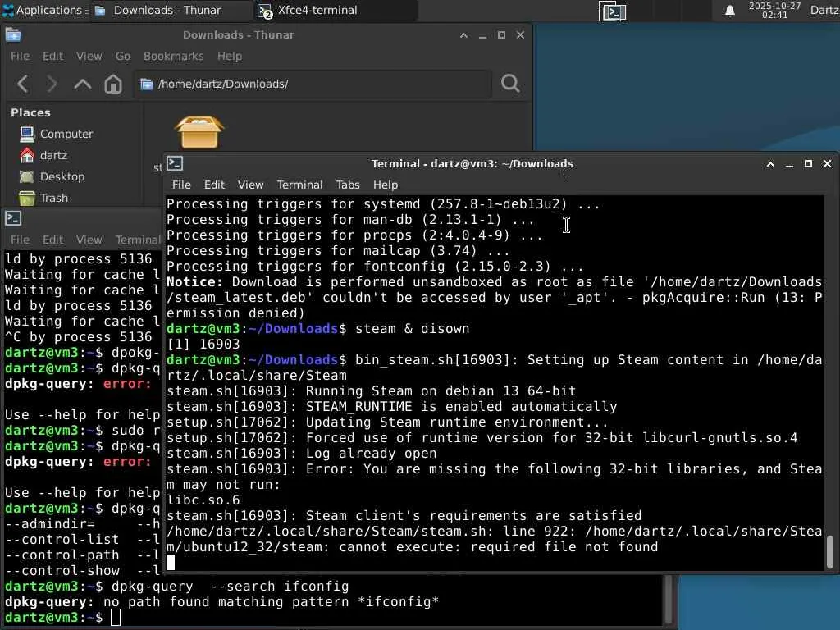
Task: Click the last prompt in background terminal
Action: click(53, 617)
